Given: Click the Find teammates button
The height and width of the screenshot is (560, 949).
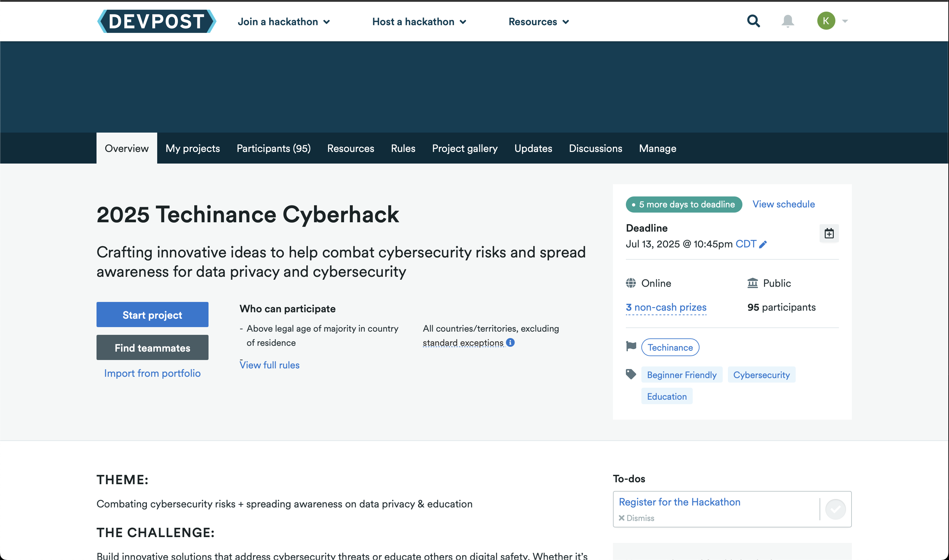Looking at the screenshot, I should [152, 347].
